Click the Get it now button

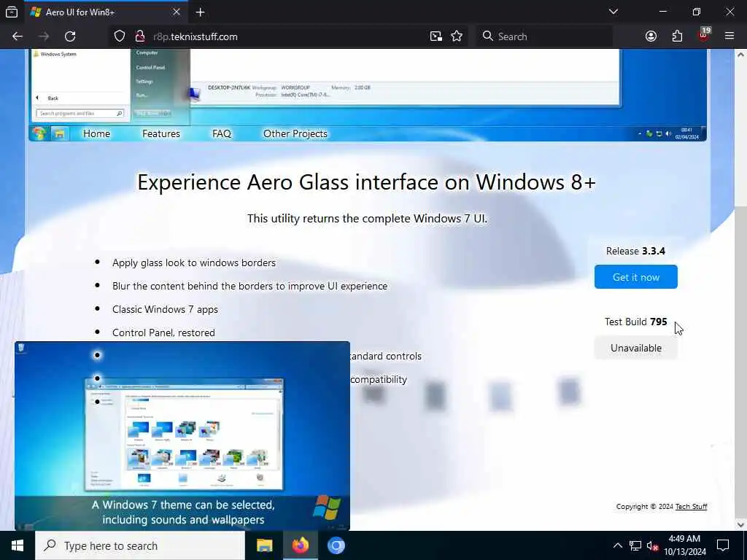tap(636, 276)
